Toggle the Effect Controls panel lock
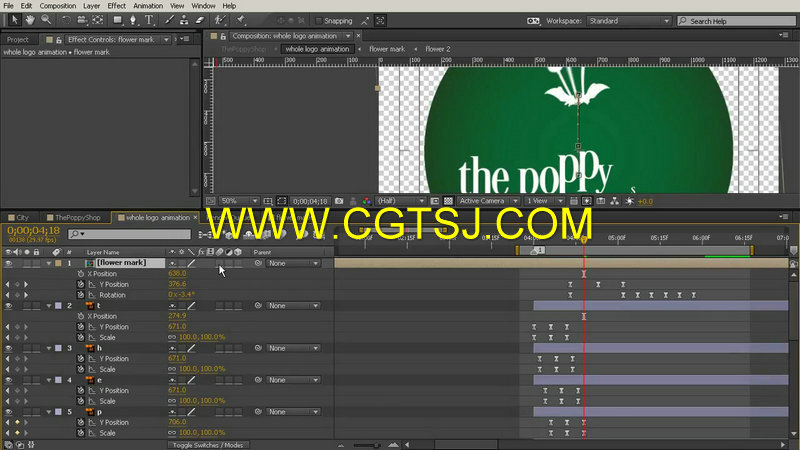 (59, 39)
